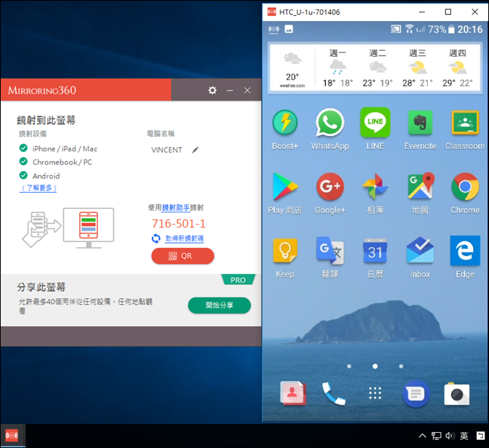Click Mirroring360 icon on Windows taskbar

12,435
